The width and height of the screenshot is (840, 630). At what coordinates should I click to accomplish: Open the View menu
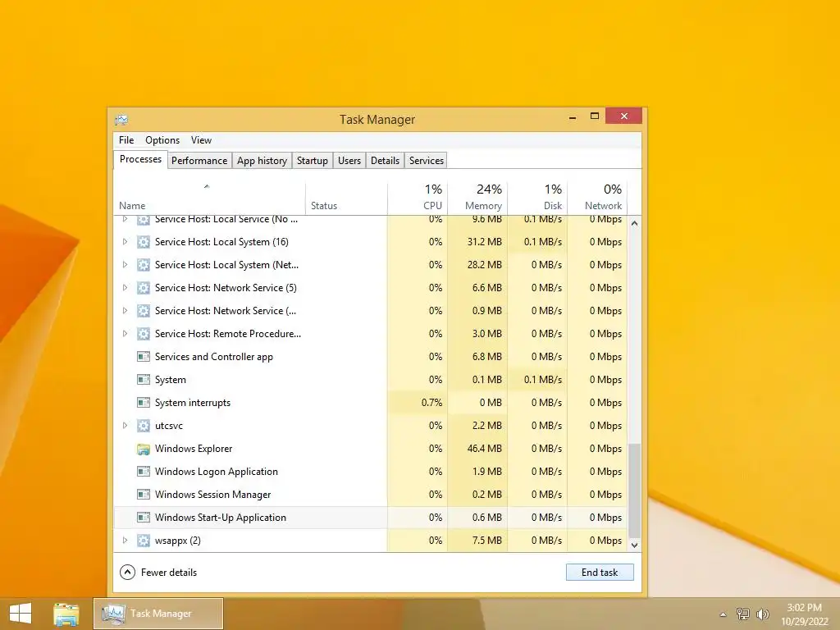click(201, 139)
